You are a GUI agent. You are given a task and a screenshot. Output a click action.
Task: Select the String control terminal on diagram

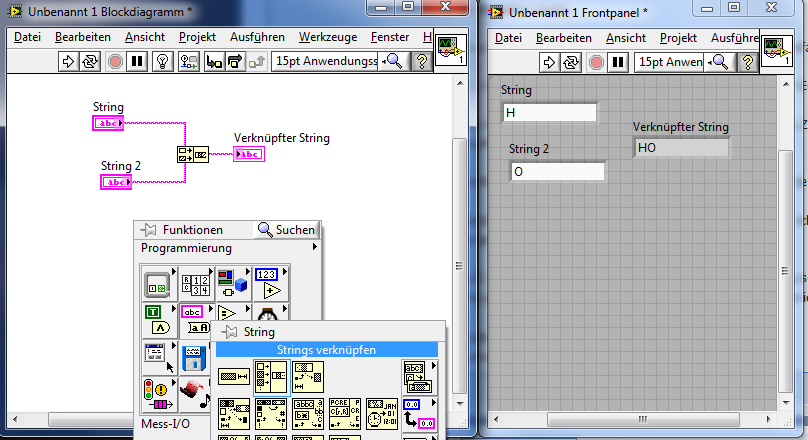108,123
